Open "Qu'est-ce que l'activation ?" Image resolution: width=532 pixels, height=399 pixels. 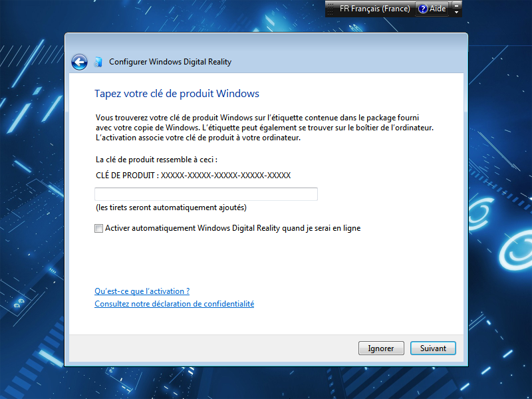pyautogui.click(x=142, y=291)
